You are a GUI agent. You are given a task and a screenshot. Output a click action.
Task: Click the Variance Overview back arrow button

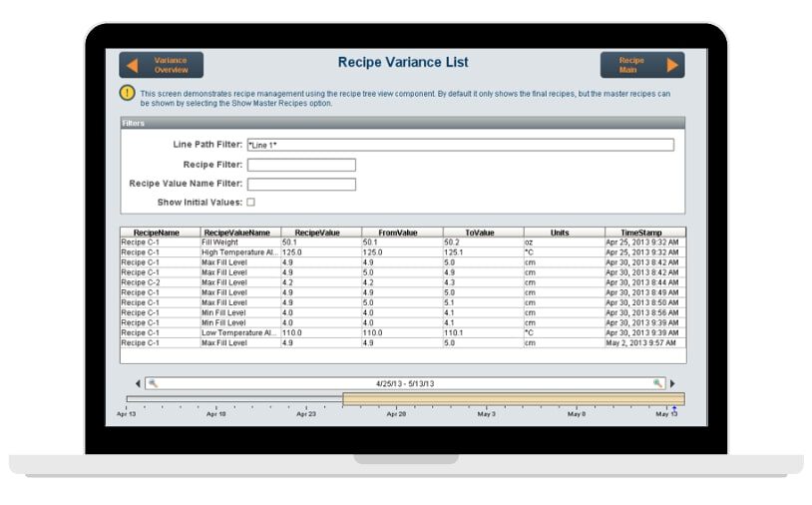point(161,65)
